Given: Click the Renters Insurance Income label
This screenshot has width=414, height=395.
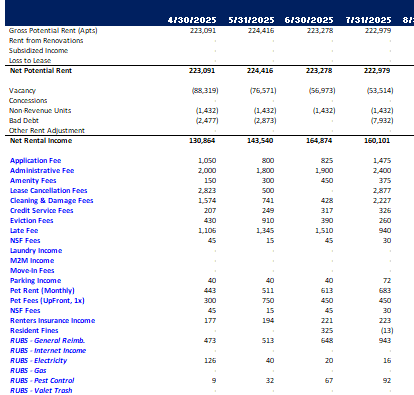Looking at the screenshot, I should 52,321.
